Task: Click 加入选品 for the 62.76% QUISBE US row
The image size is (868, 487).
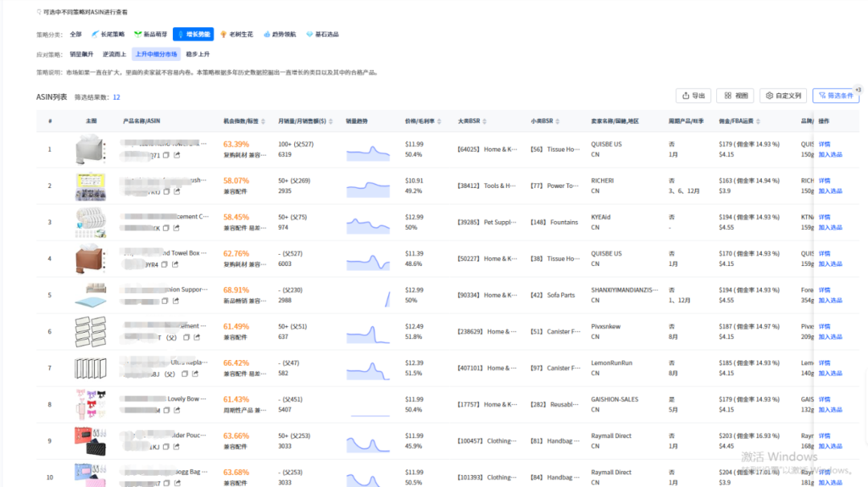Action: (x=830, y=264)
